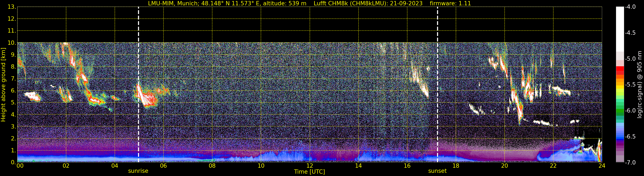Click the '3.' height axis tick label
Screen dimensions: 644x176
[13, 127]
